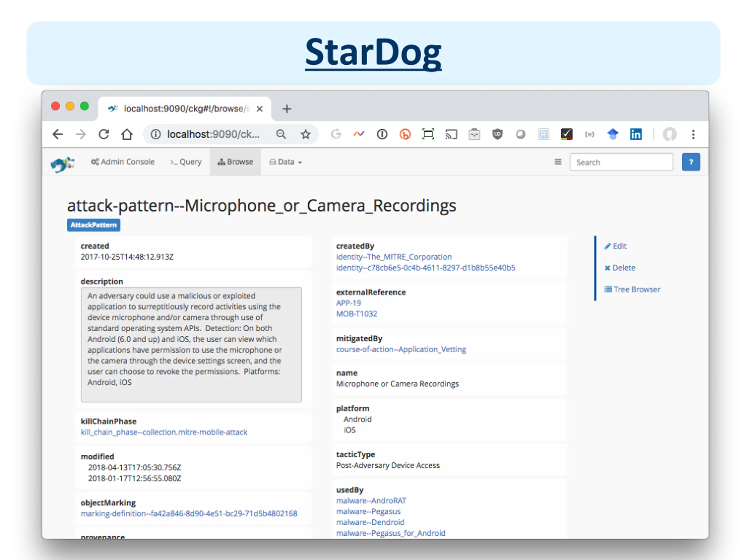Open the hamburger list menu icon
Viewport: 747px width, 560px height.
pos(558,162)
